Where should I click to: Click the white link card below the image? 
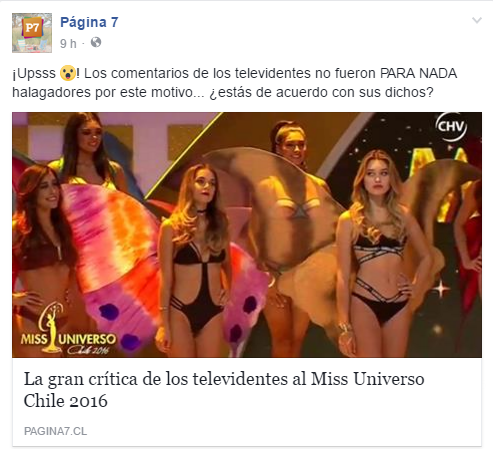[x=247, y=402]
